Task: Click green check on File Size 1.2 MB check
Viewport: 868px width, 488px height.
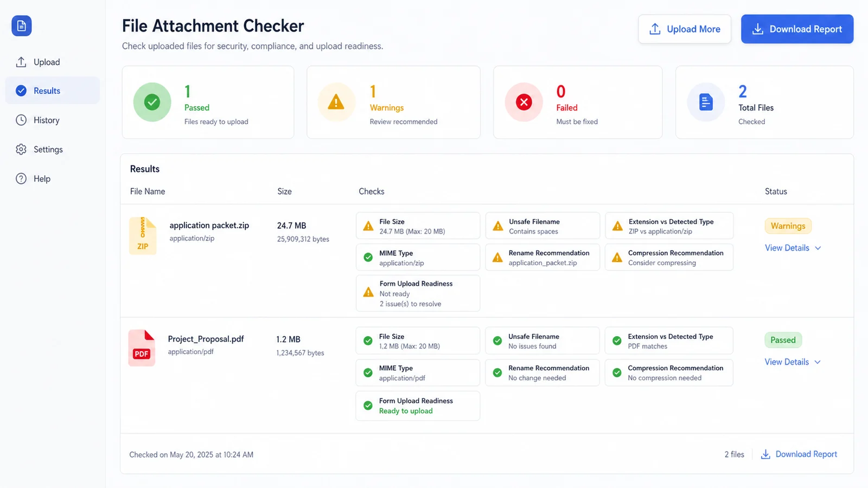Action: point(368,341)
